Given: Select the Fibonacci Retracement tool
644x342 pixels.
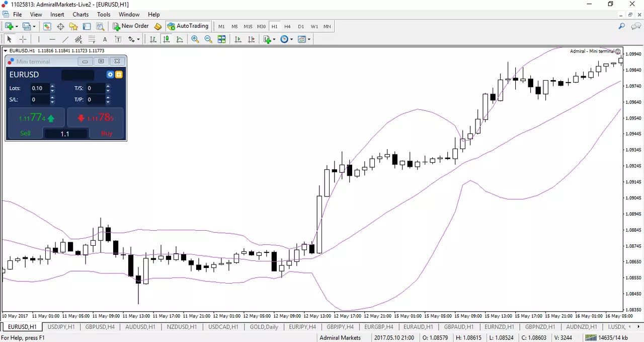Looking at the screenshot, I should pyautogui.click(x=92, y=39).
